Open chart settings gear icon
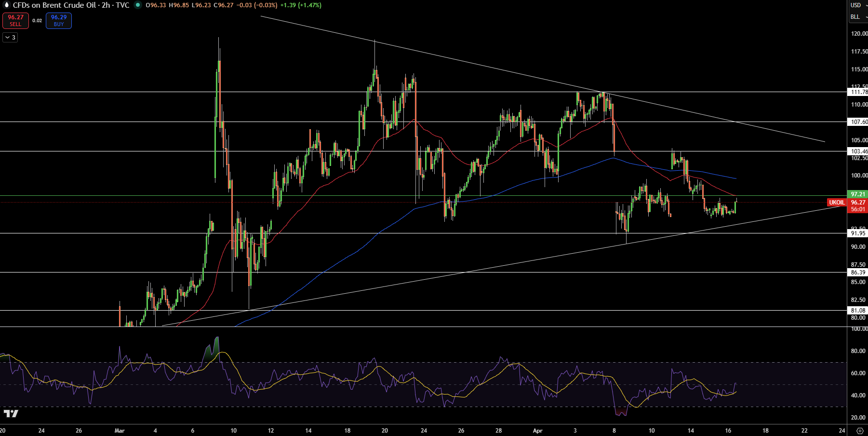This screenshot has height=436, width=868. (860, 431)
